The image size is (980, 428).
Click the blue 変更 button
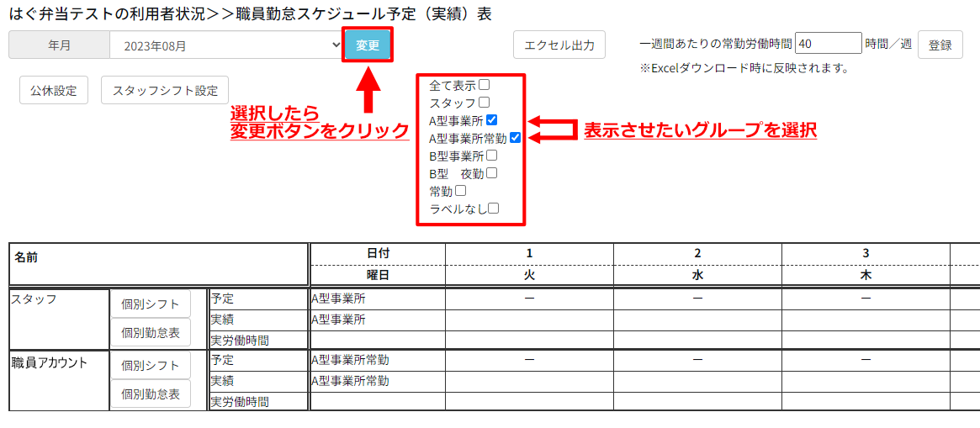pos(368,45)
